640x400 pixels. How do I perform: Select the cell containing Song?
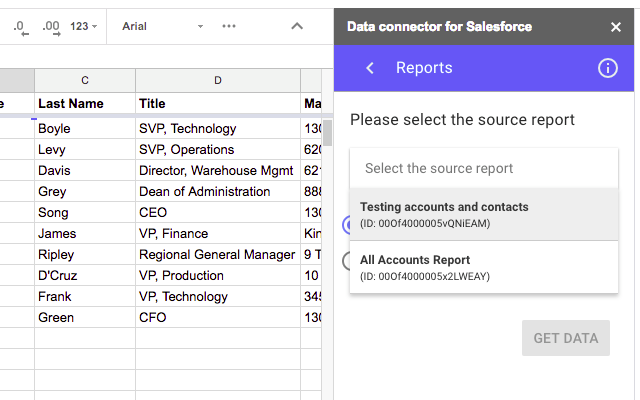click(x=85, y=213)
